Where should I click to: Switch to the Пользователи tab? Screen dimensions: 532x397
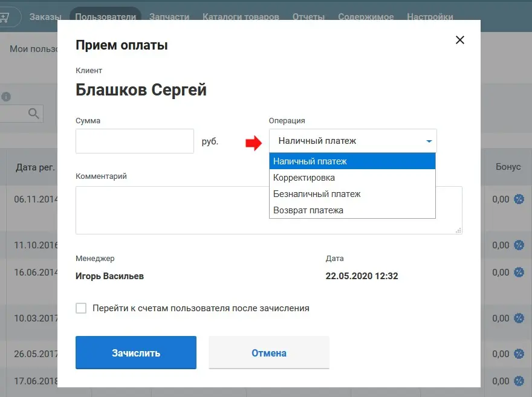106,17
